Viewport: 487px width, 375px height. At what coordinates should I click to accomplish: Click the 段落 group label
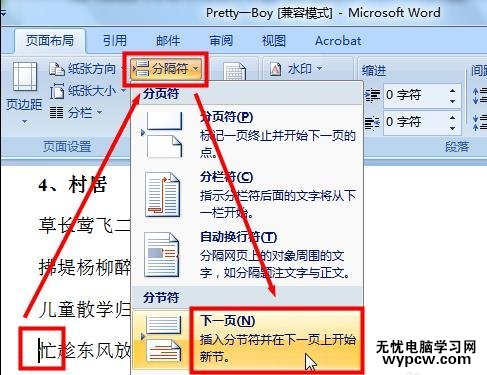tap(457, 147)
